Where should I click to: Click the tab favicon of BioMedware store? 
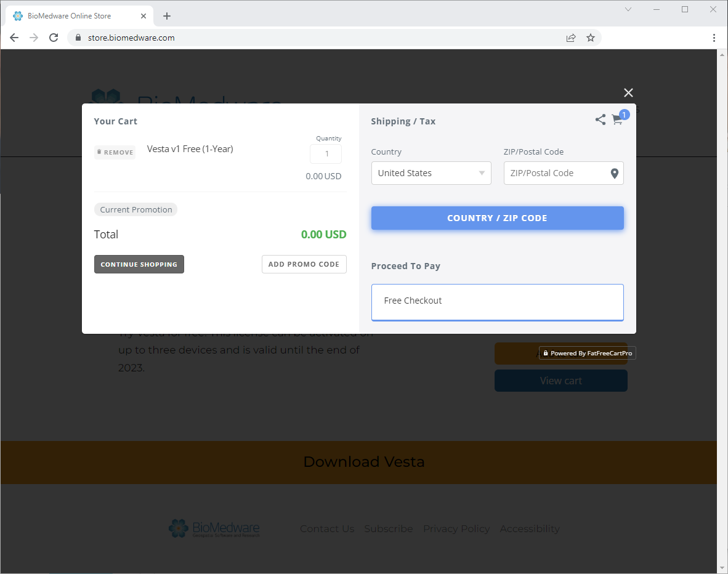[18, 16]
